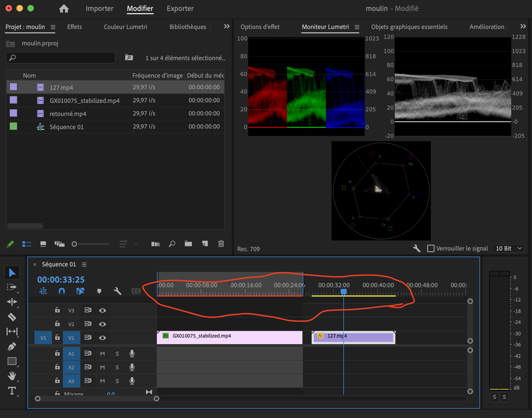
Task: Select the Type tool
Action: pos(12,391)
